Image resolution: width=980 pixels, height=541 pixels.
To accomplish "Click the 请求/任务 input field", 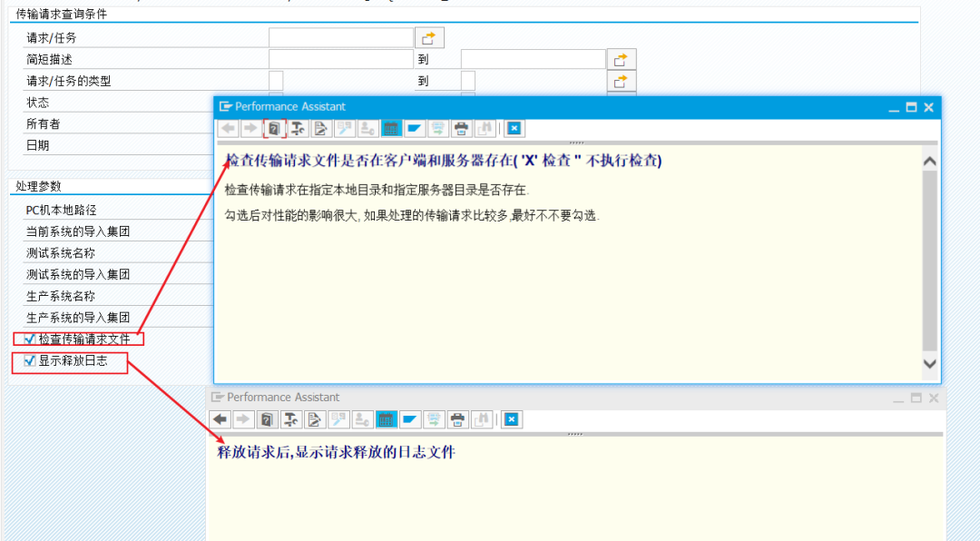I will [341, 38].
